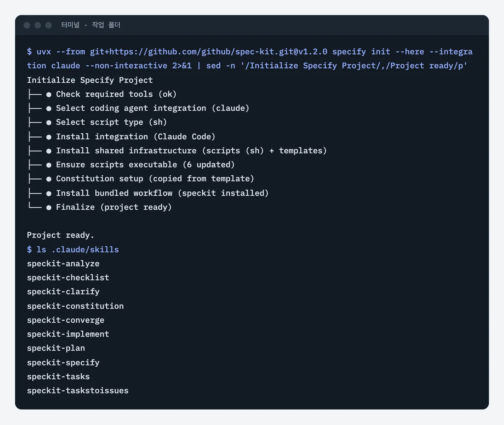
Task: Click the sed pattern '/Initialize Specify Project/,/Project ready/p'
Action: coord(354,66)
